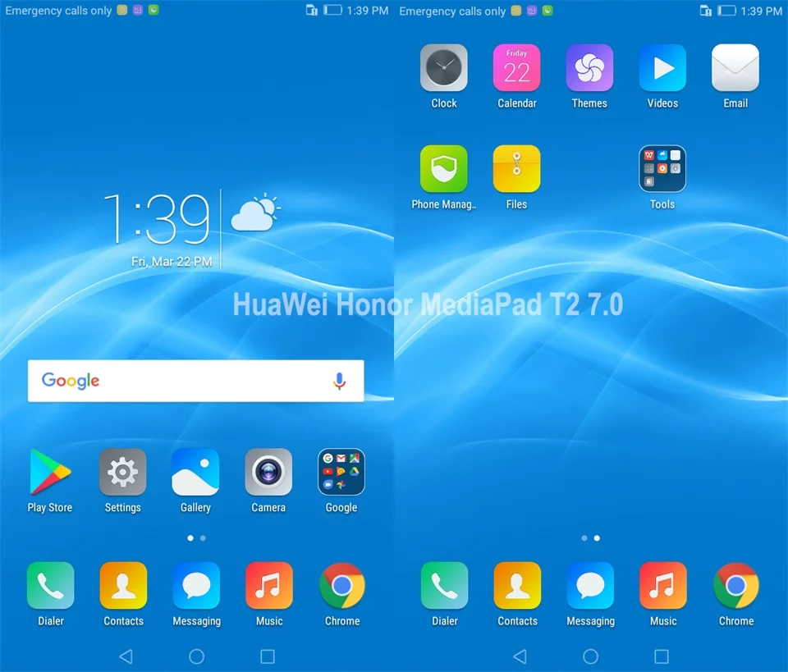
Task: Tap yellow notification icon, right status bar
Action: (x=516, y=10)
